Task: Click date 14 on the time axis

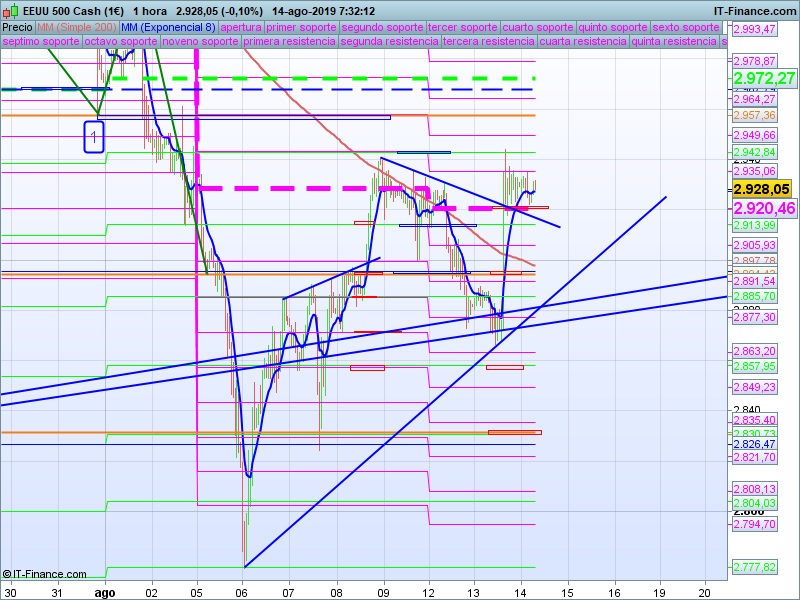Action: pos(522,591)
